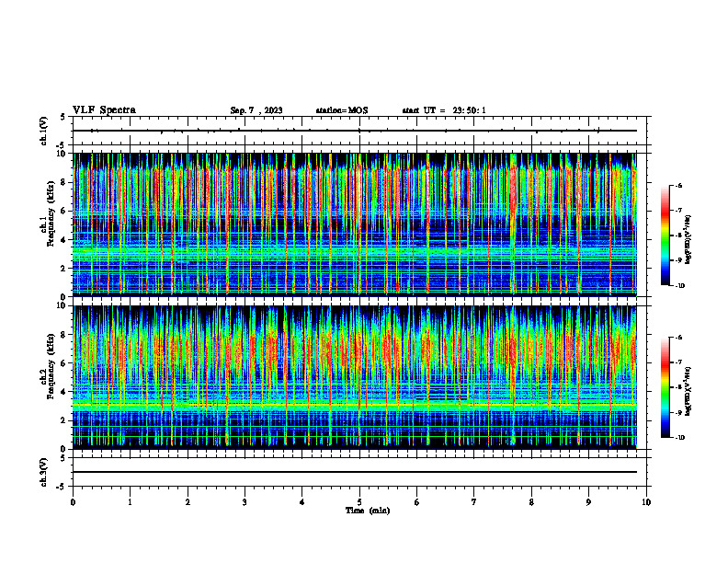Click the "VLF Spectra" plot title
Viewport: 728px width, 563px height.
point(104,110)
